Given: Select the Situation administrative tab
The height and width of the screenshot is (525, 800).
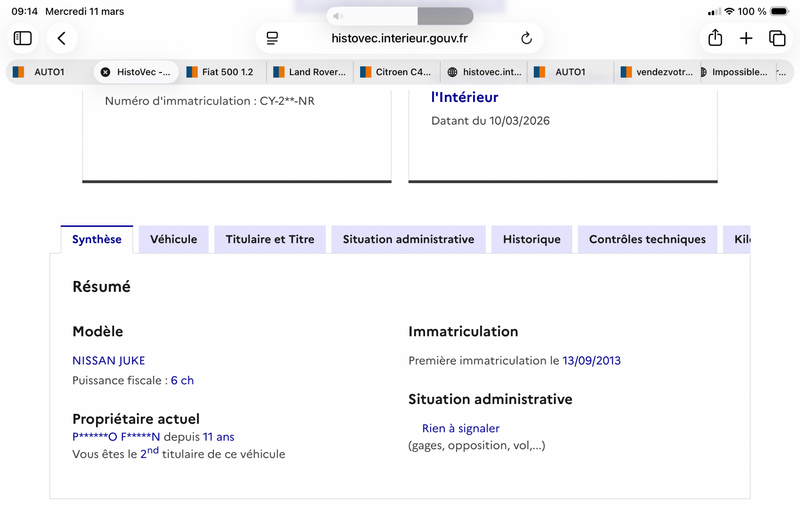Looking at the screenshot, I should pyautogui.click(x=409, y=239).
